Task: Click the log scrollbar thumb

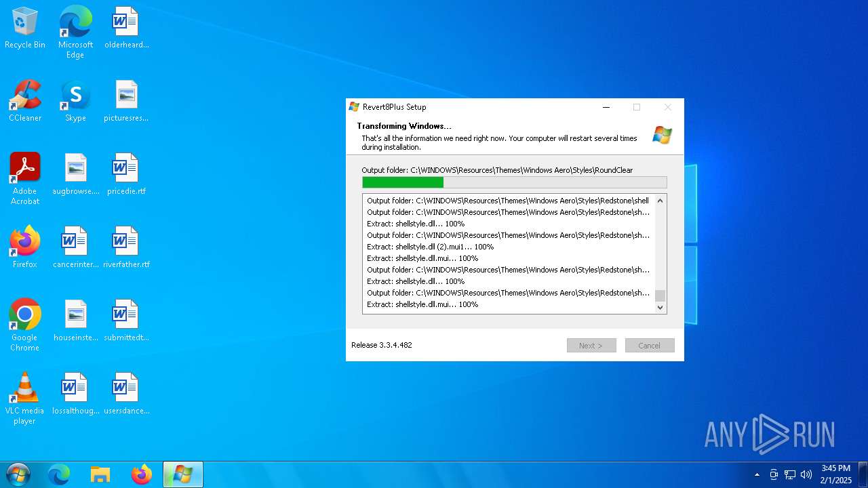Action: tap(660, 296)
